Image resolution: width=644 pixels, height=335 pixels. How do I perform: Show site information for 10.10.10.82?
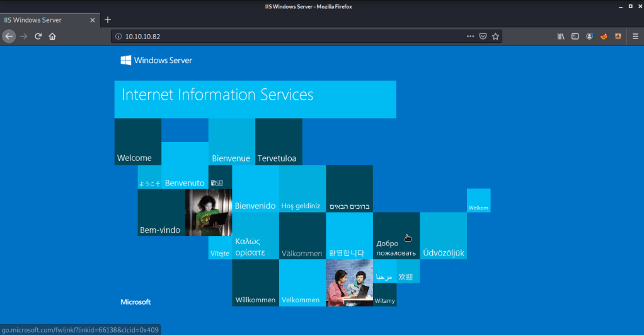118,37
